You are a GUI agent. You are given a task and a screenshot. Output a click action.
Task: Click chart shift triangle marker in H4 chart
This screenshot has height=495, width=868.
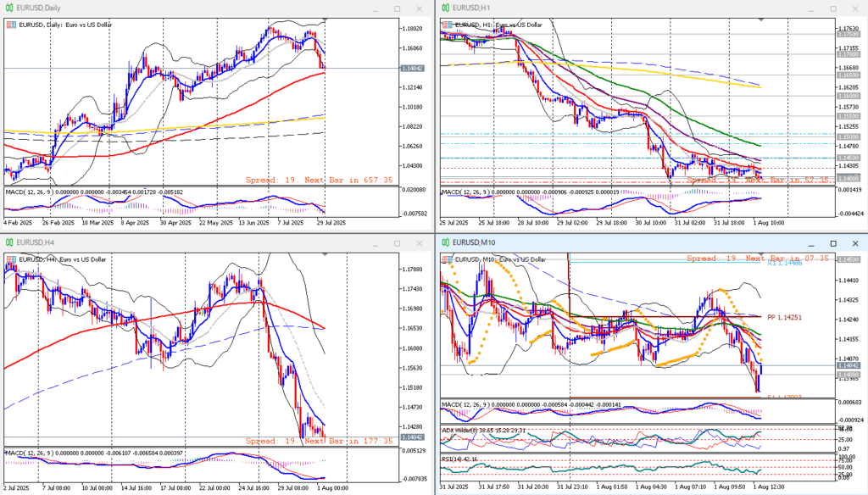[x=325, y=254]
